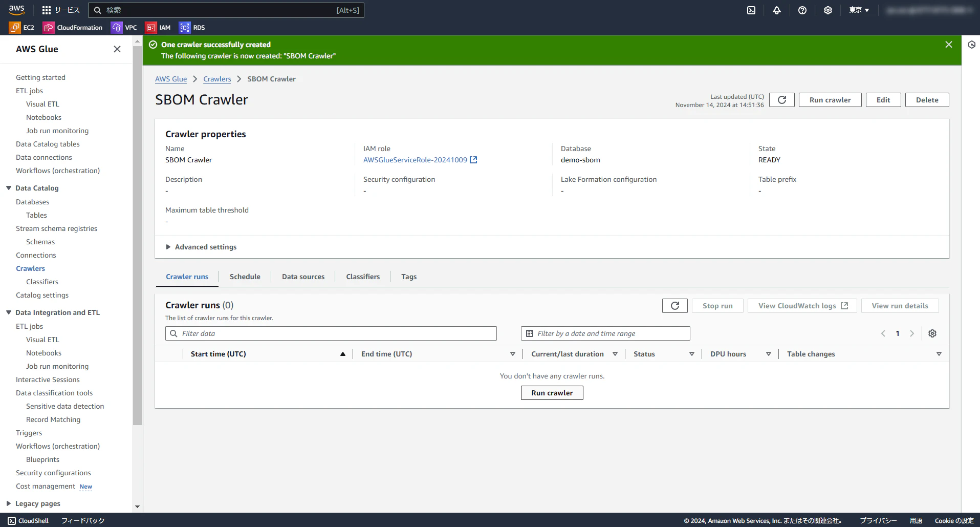The height and width of the screenshot is (527, 980).
Task: Close the AWS Glue sidebar
Action: click(x=117, y=49)
